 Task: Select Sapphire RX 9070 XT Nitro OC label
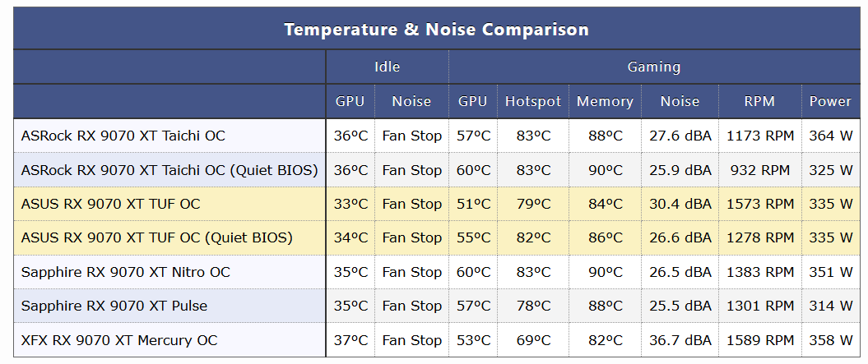coord(126,272)
